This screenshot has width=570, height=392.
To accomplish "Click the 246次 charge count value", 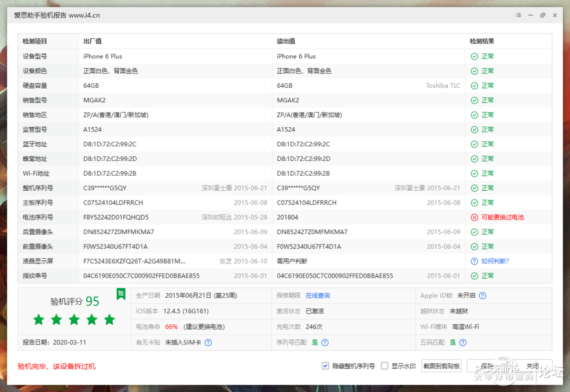I will click(314, 327).
